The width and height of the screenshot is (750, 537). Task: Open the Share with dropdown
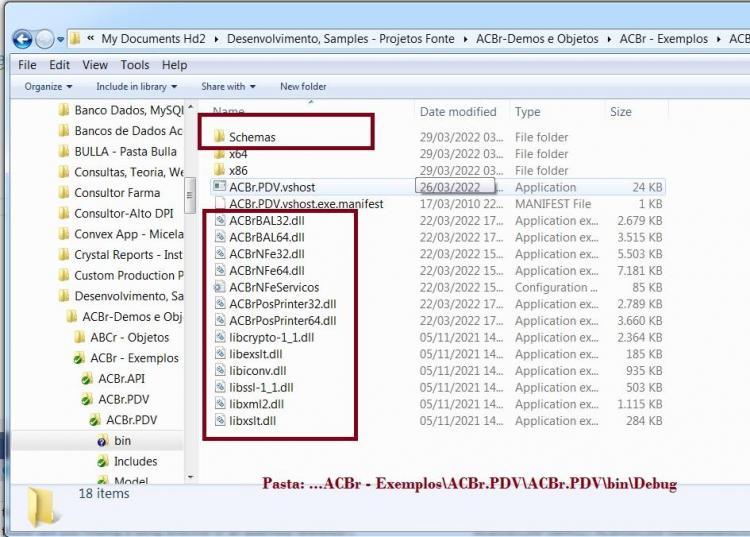click(x=228, y=87)
